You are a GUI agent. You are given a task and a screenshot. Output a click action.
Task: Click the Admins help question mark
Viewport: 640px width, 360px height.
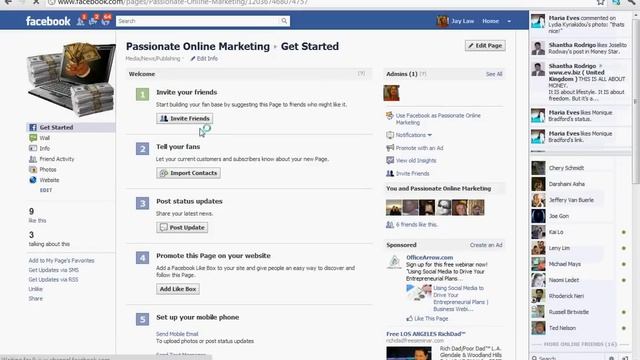pos(423,74)
